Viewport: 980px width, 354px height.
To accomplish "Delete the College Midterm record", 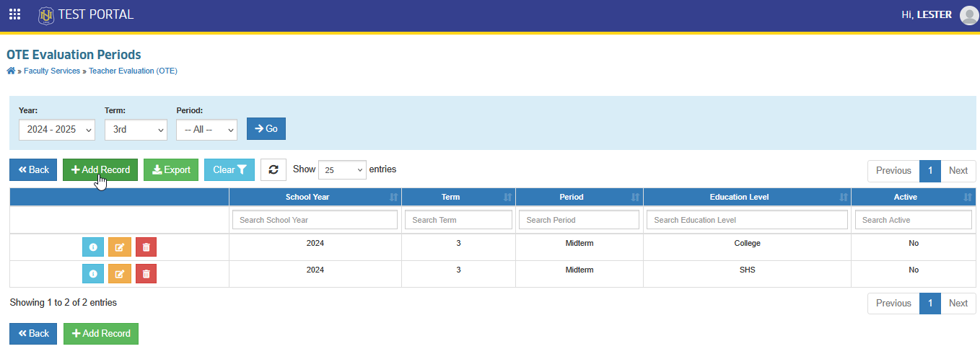I will tap(146, 247).
